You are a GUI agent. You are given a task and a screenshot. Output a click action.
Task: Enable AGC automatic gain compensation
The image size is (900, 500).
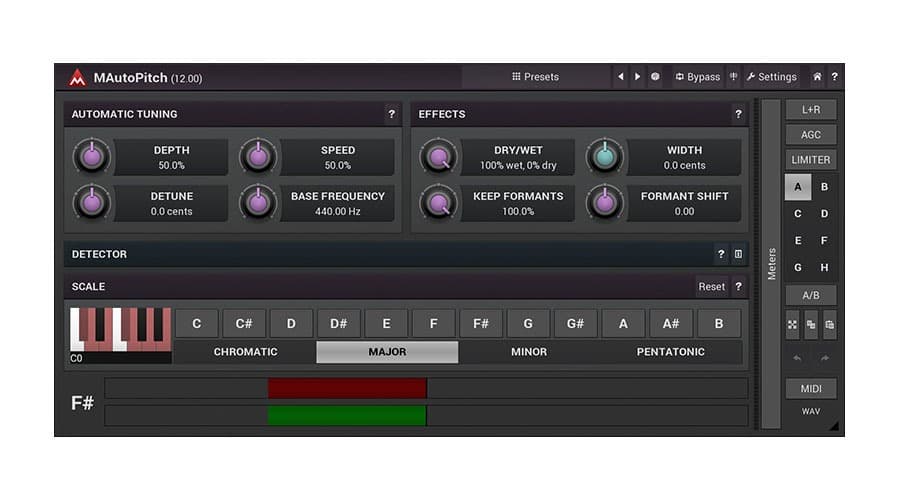(x=811, y=135)
